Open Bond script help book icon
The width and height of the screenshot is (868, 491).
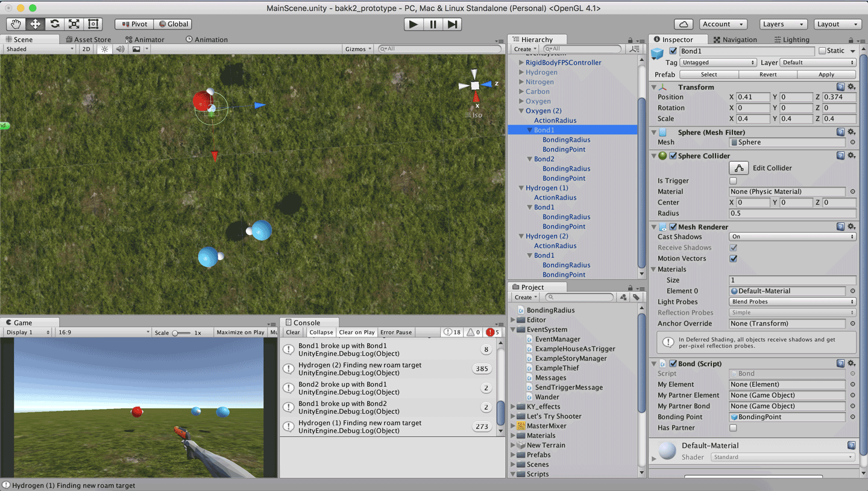[841, 363]
